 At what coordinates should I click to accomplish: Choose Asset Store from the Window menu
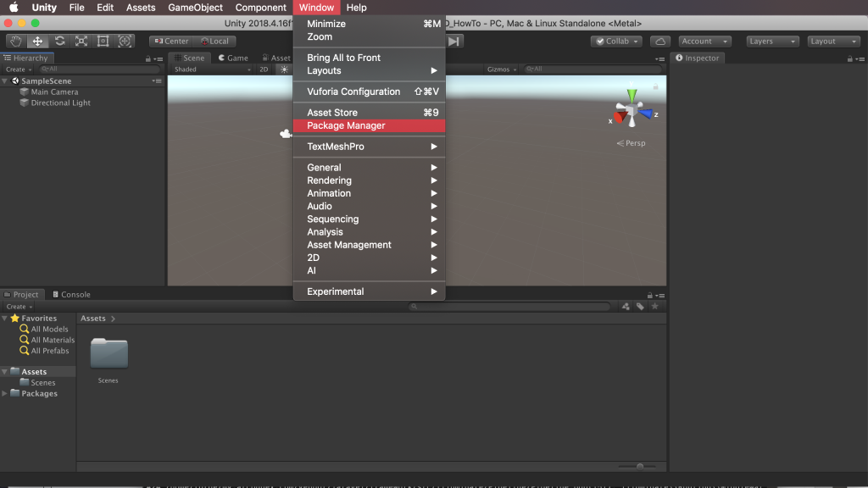(370, 113)
